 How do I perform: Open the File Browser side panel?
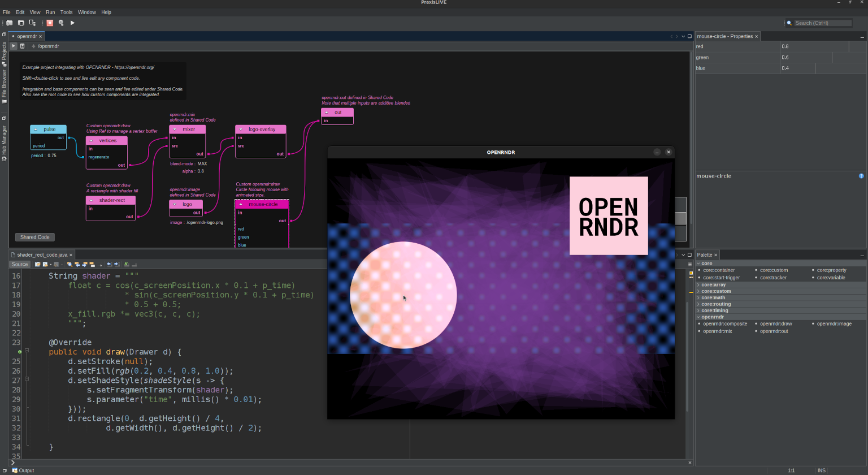[x=4, y=87]
